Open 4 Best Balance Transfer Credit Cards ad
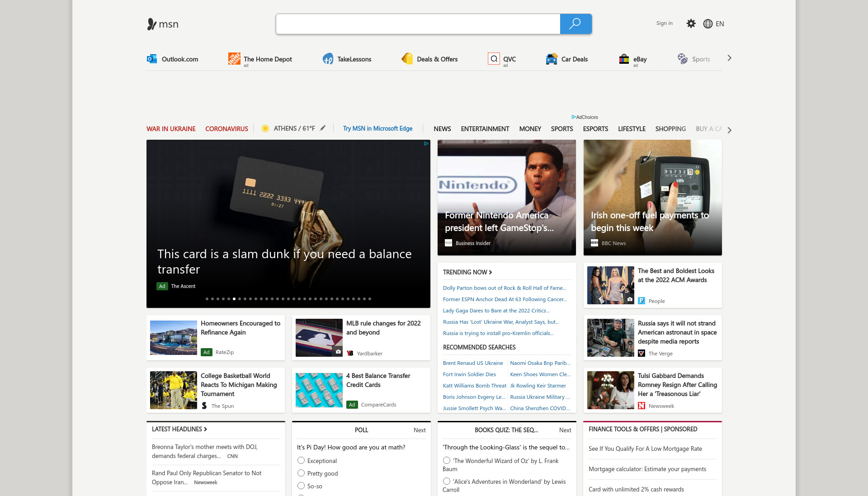868x496 pixels. click(361, 390)
